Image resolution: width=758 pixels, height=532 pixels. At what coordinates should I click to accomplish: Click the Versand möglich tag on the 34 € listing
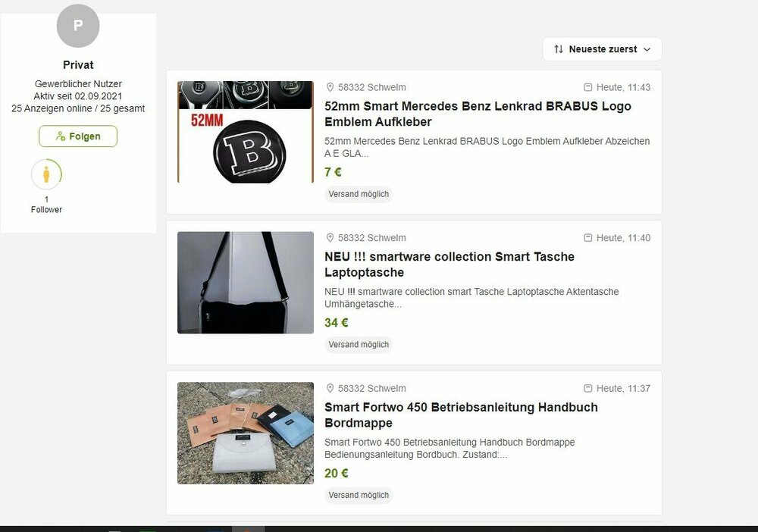[359, 345]
